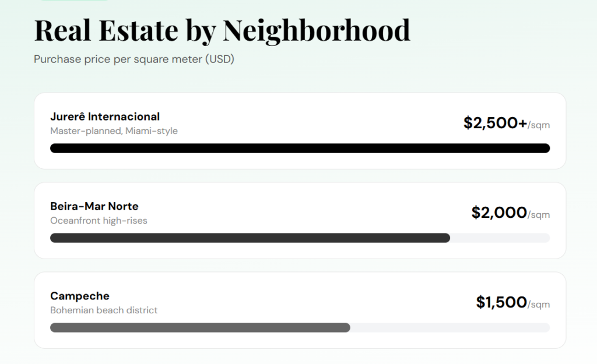Viewport: 597px width, 364px height.
Task: Select the Campeche neighborhood name
Action: click(x=80, y=296)
